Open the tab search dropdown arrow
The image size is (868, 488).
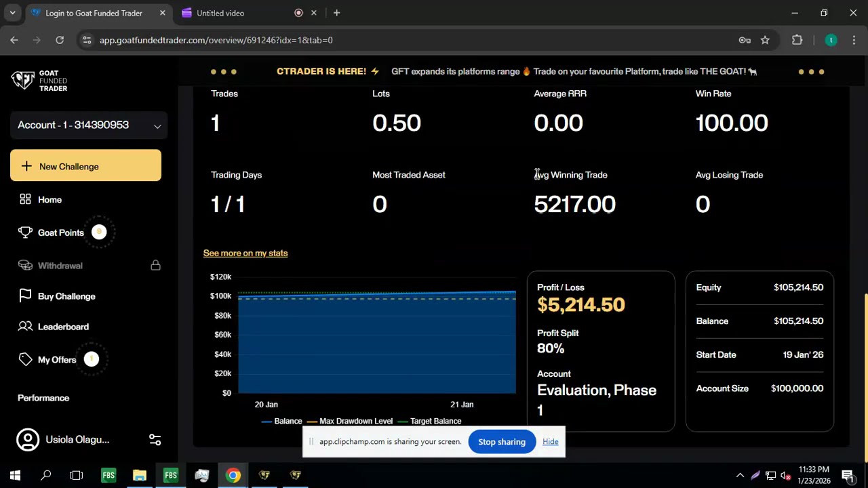click(12, 13)
